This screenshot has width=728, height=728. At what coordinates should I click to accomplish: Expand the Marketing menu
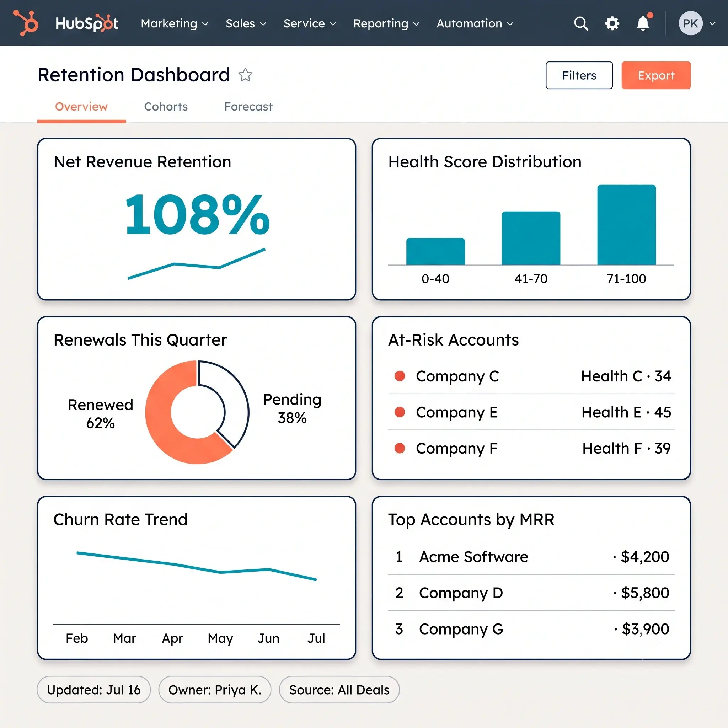[x=175, y=23]
